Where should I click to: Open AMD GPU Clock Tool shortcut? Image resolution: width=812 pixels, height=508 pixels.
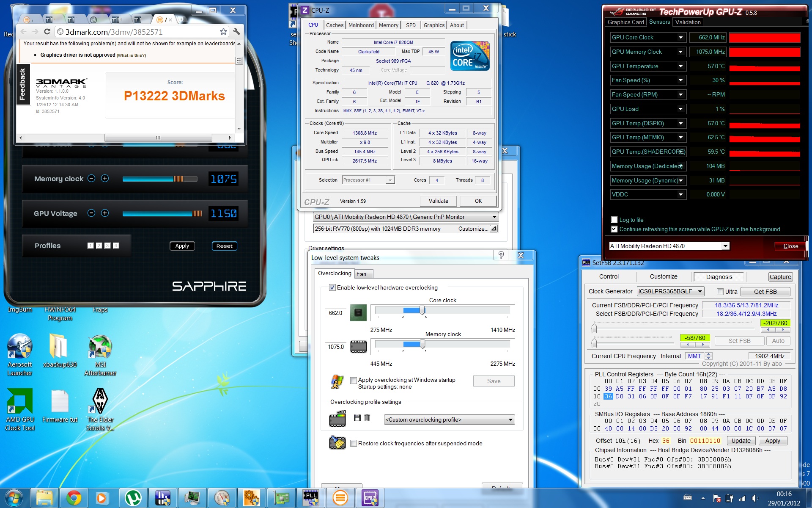click(20, 410)
